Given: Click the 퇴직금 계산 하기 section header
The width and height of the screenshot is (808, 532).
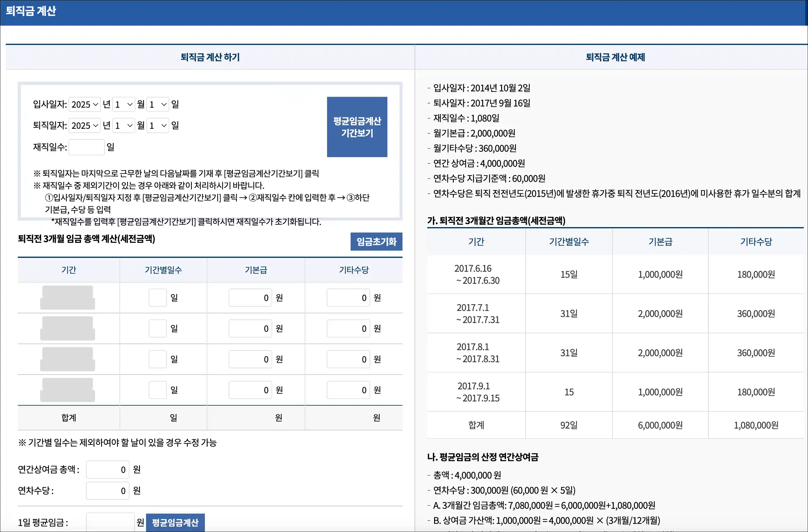Looking at the screenshot, I should pos(210,57).
